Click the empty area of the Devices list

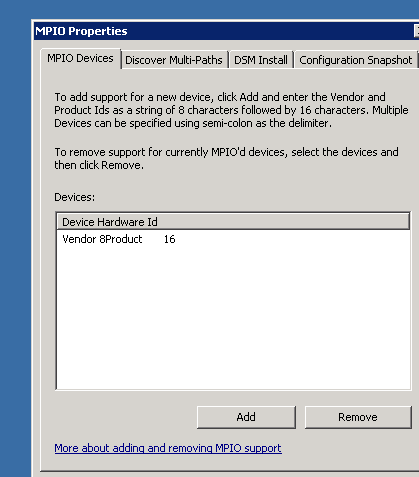(x=233, y=317)
